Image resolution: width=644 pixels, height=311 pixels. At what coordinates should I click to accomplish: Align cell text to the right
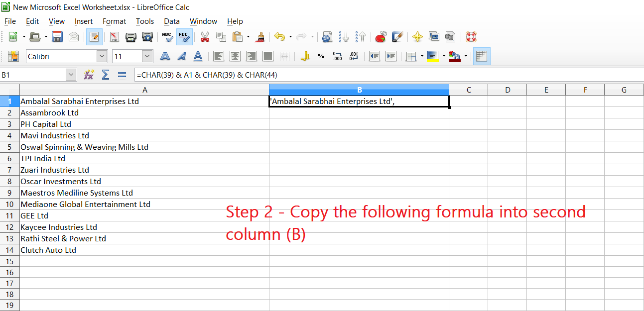click(x=251, y=56)
